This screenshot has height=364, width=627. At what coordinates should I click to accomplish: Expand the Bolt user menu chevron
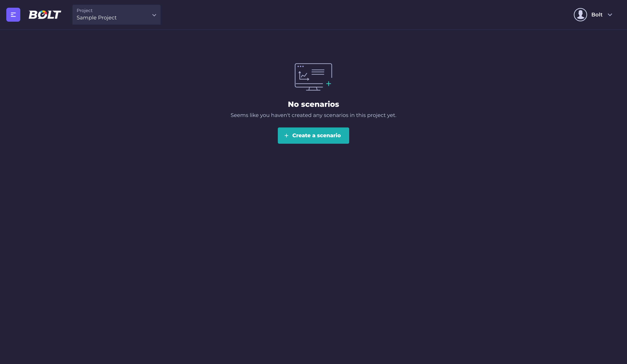pos(610,15)
